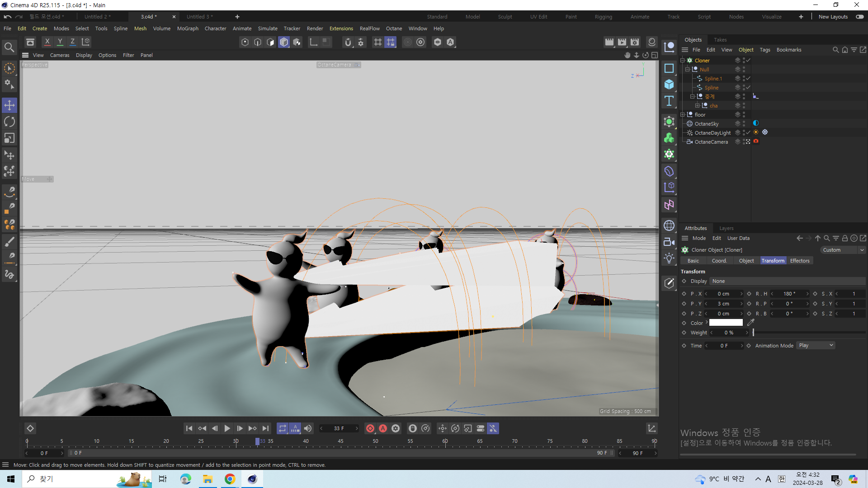Open the Simulate menu
Image resolution: width=868 pixels, height=488 pixels.
pyautogui.click(x=268, y=28)
